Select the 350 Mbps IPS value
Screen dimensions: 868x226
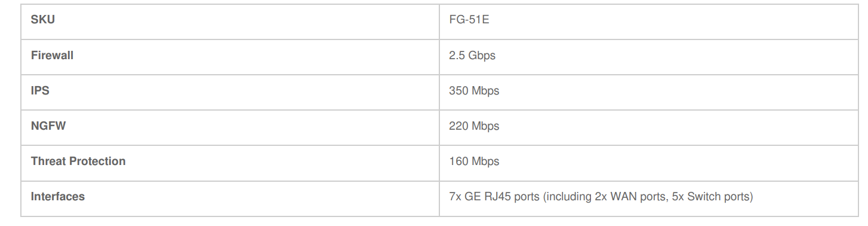click(474, 91)
